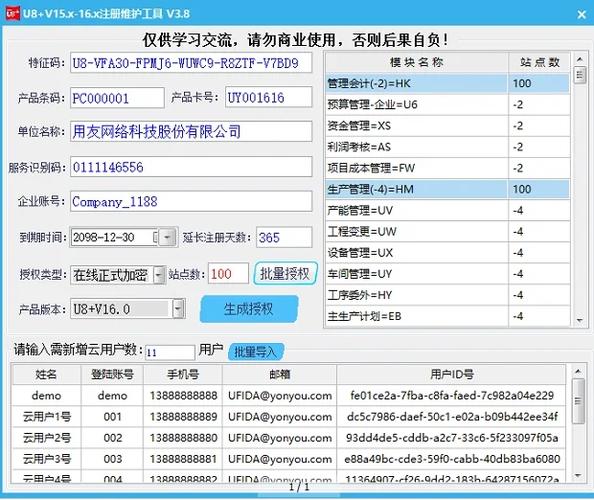Click the 站点数 field showing 100
This screenshot has height=500, width=594.
coord(228,273)
